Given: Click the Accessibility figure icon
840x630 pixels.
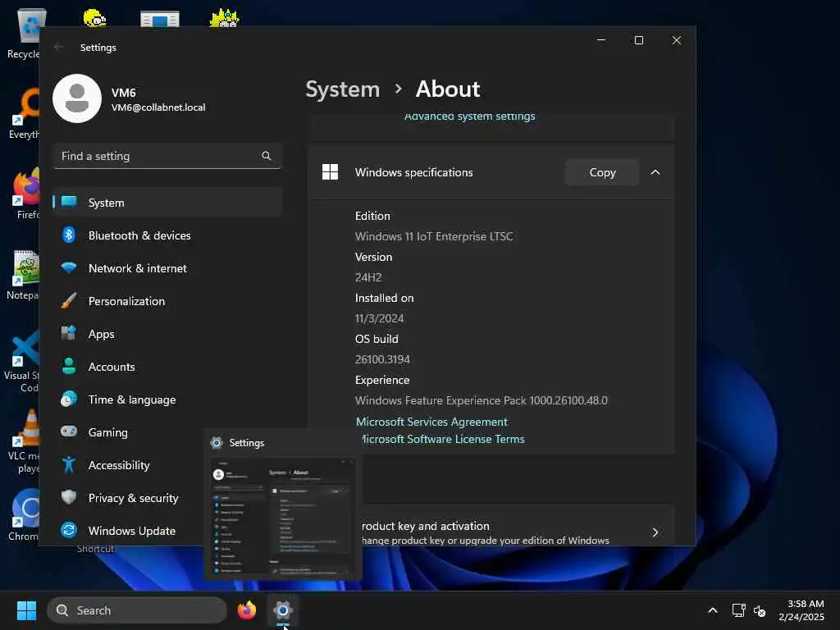Looking at the screenshot, I should 69,464.
